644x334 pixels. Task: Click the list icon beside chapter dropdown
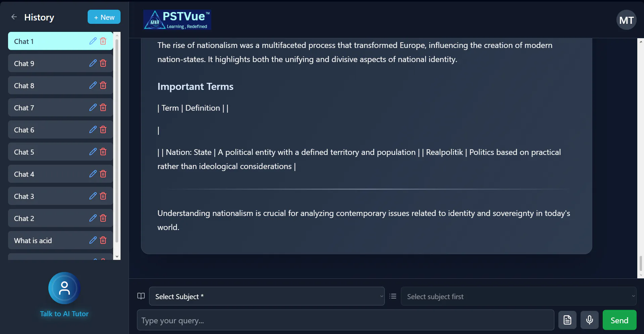coord(393,296)
